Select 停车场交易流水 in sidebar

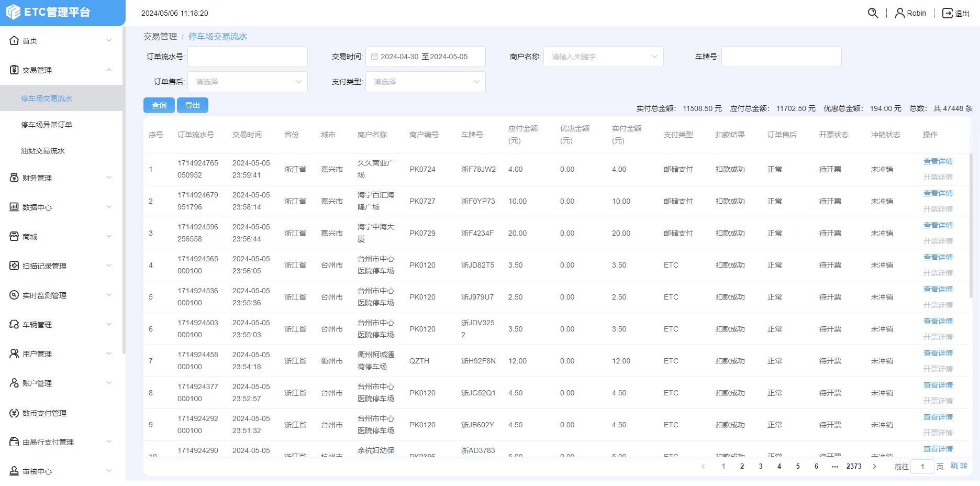point(61,98)
